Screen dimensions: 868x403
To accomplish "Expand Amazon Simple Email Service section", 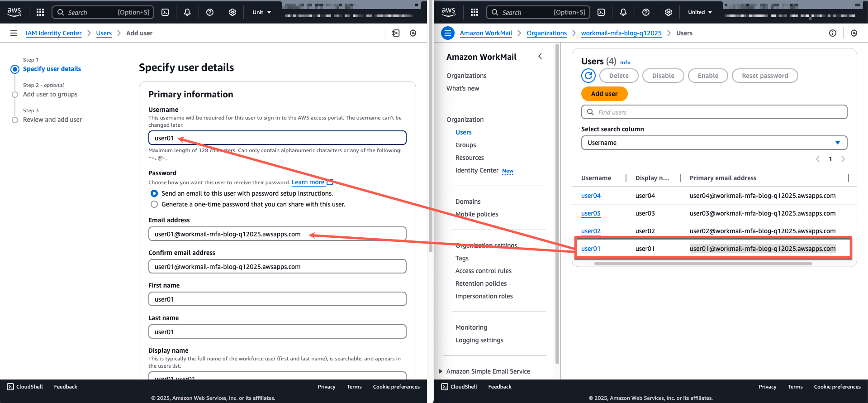I will [441, 371].
